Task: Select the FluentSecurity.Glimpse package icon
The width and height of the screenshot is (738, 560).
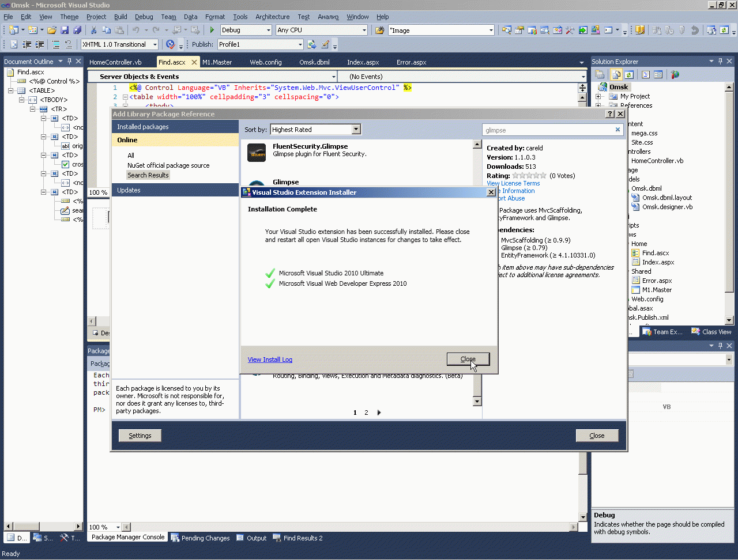Action: coord(257,153)
